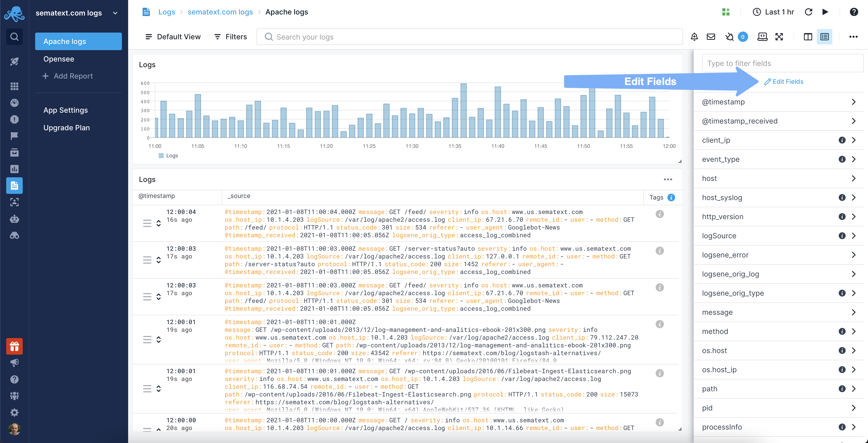The image size is (868, 443).
Task: Create an alert with the bell-plus icon
Action: (694, 37)
